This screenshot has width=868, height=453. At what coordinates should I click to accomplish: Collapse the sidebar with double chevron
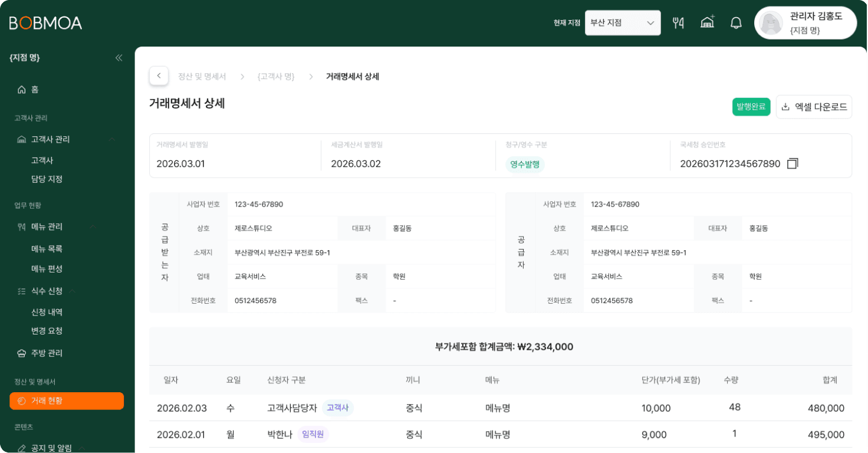pyautogui.click(x=119, y=57)
